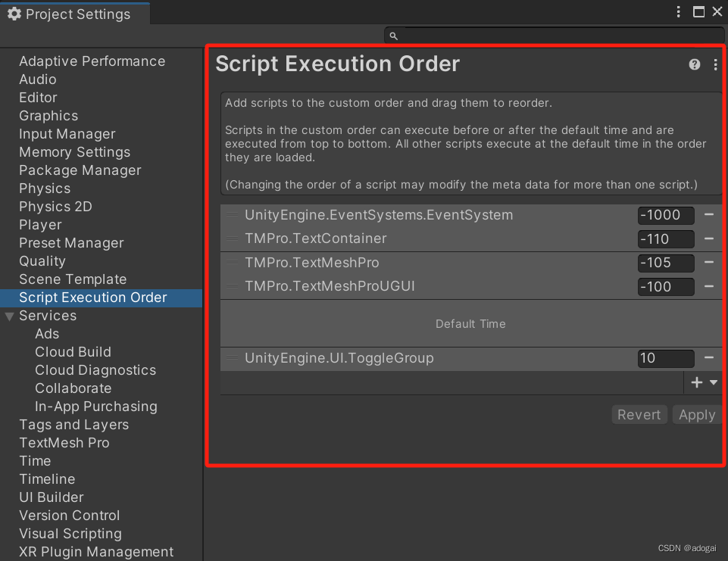728x561 pixels.
Task: Open the help icon for Script Execution Order
Action: click(695, 64)
